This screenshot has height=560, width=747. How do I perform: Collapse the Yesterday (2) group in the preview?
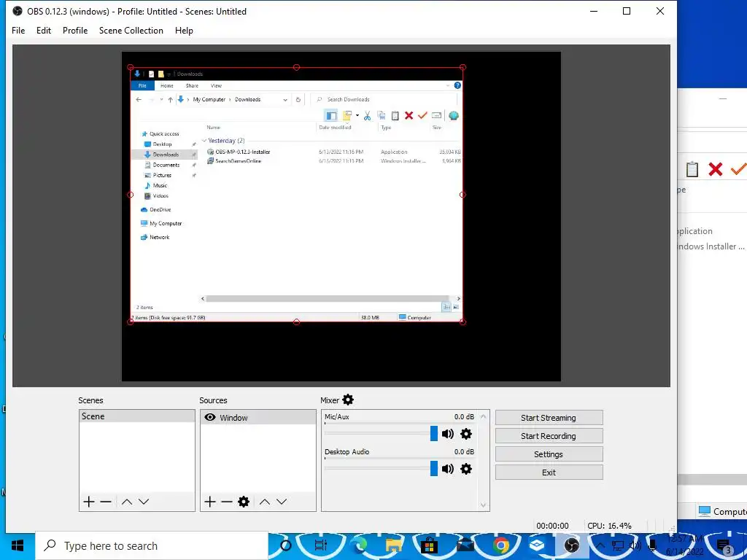[204, 141]
